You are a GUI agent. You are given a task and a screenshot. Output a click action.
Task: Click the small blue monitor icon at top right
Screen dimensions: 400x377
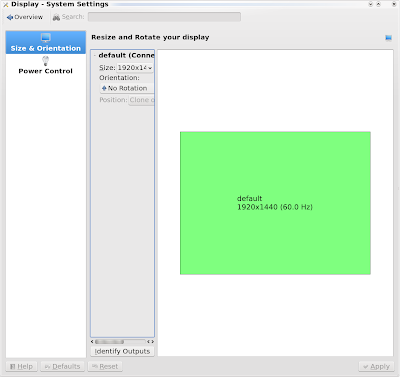[x=388, y=38]
